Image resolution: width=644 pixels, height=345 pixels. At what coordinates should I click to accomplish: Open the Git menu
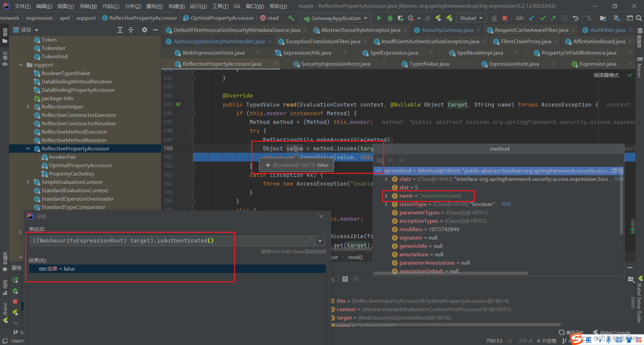(237, 6)
